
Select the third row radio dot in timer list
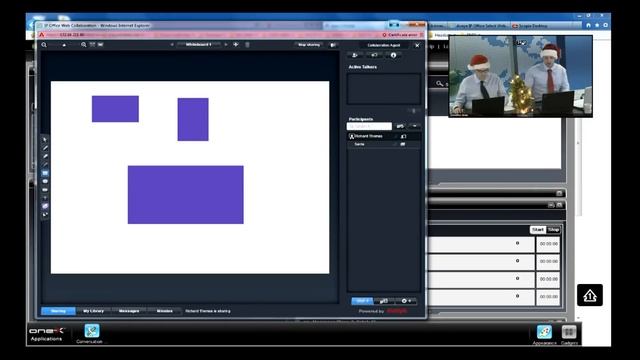[518, 278]
